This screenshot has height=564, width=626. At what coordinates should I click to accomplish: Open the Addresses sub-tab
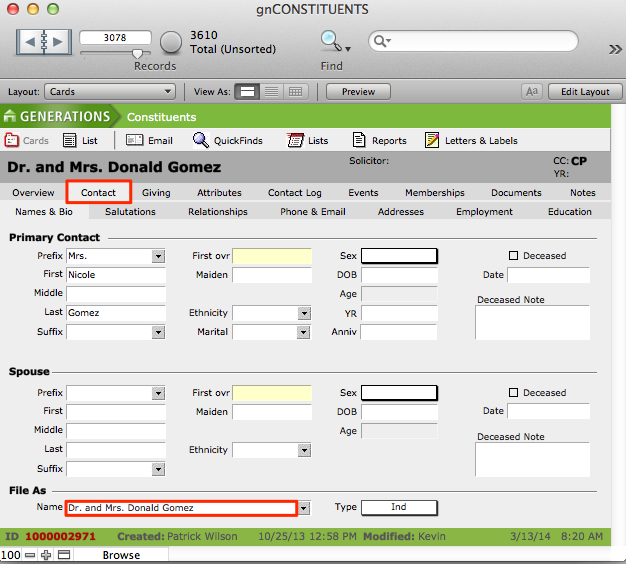click(x=400, y=212)
